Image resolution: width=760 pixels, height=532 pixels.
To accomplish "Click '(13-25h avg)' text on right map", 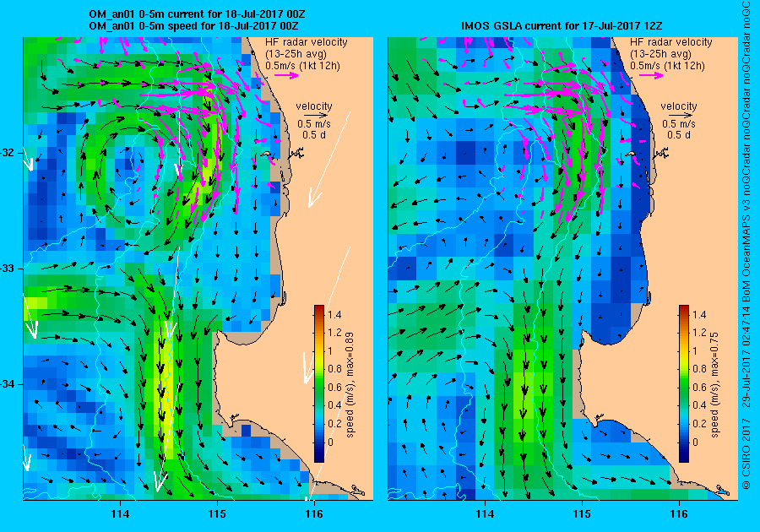I will 660,54.
